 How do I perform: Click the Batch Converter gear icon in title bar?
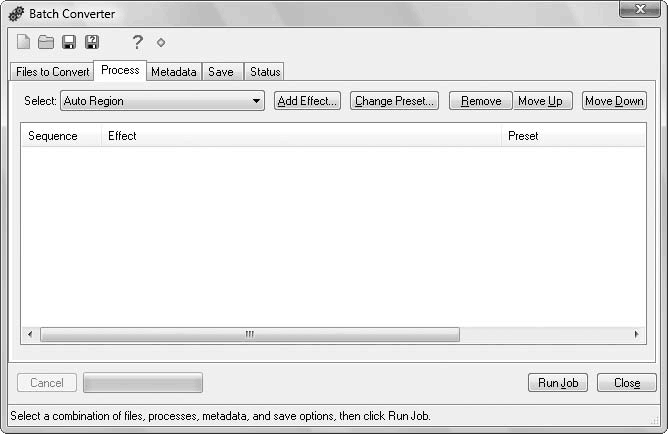point(16,14)
